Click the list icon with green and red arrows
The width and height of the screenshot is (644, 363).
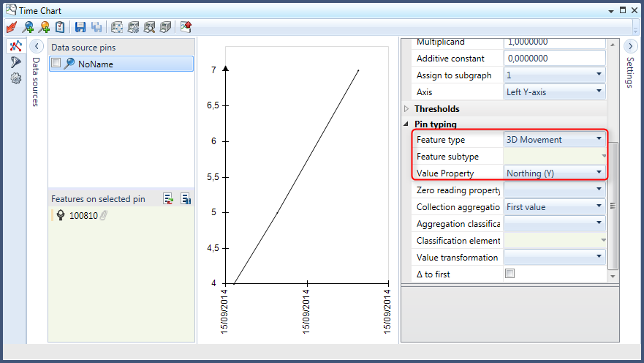[x=168, y=198]
